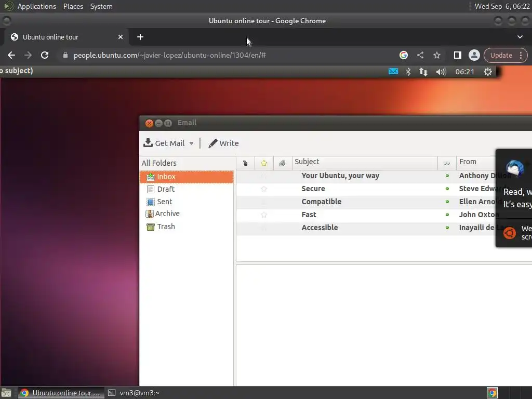The width and height of the screenshot is (532, 399).
Task: Click Chrome back arrow
Action: (11, 55)
